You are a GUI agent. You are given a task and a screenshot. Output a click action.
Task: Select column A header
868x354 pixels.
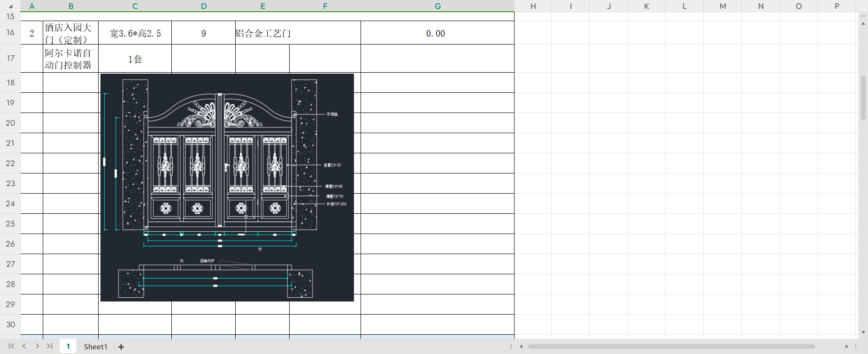[32, 6]
